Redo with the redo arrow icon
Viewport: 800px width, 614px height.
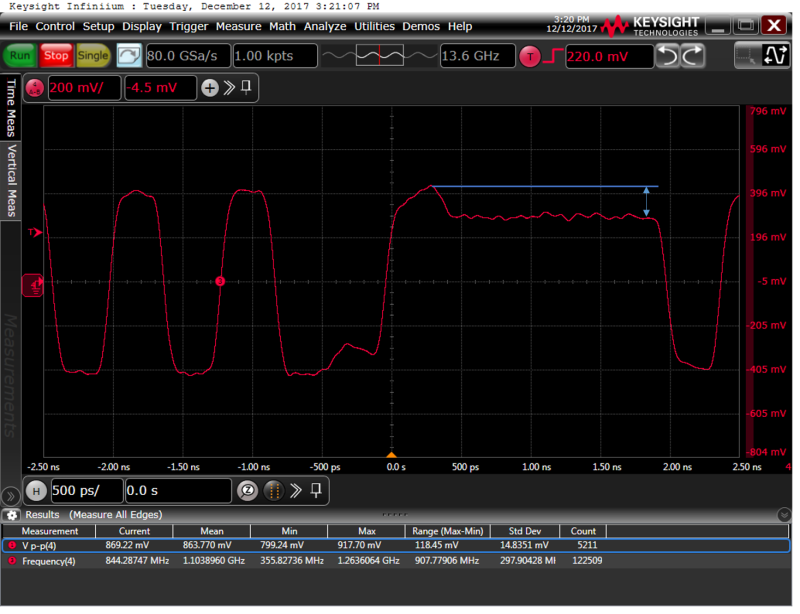click(x=692, y=56)
